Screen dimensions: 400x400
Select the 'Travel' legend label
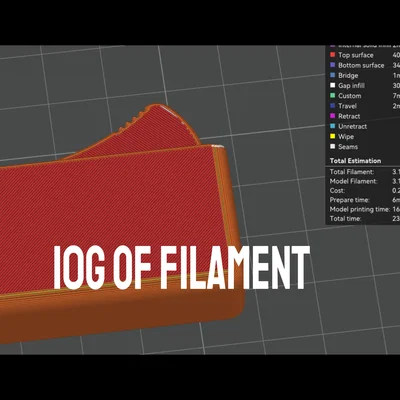point(347,106)
